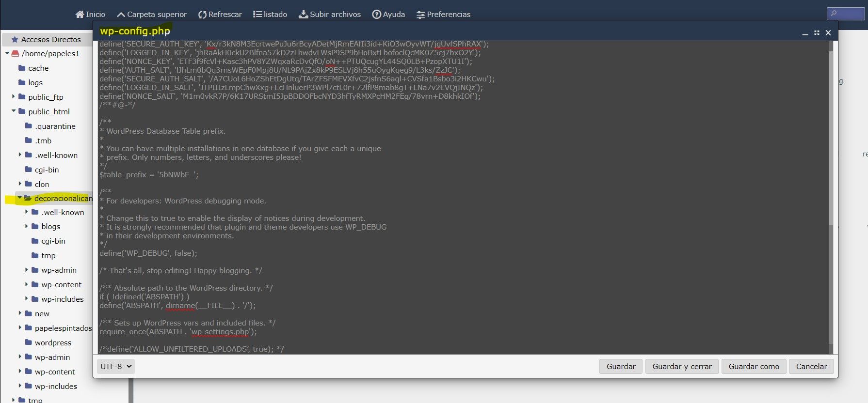This screenshot has width=868, height=403.
Task: Switch to listado view
Action: pyautogui.click(x=270, y=14)
